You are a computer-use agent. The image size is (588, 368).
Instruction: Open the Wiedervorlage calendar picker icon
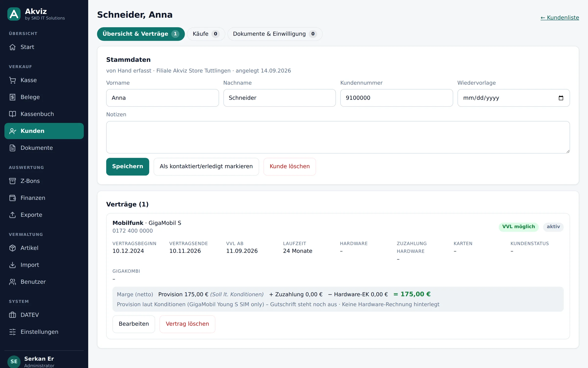point(561,98)
